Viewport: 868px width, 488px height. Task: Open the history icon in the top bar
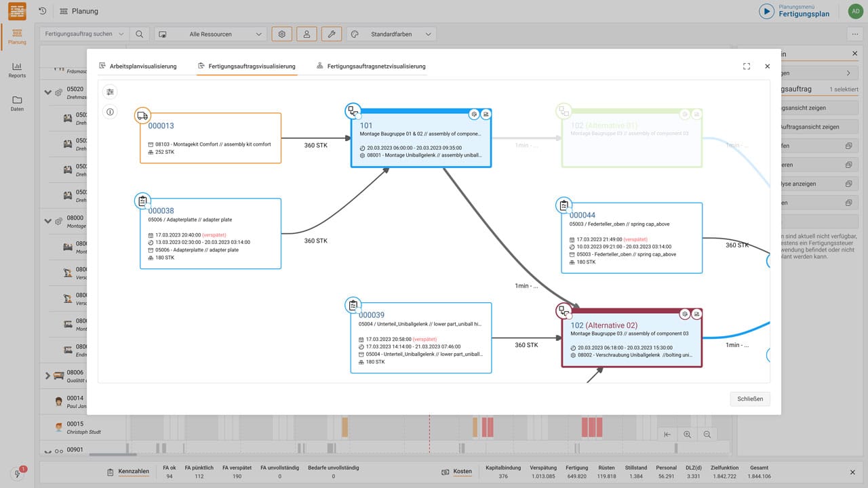[x=43, y=11]
